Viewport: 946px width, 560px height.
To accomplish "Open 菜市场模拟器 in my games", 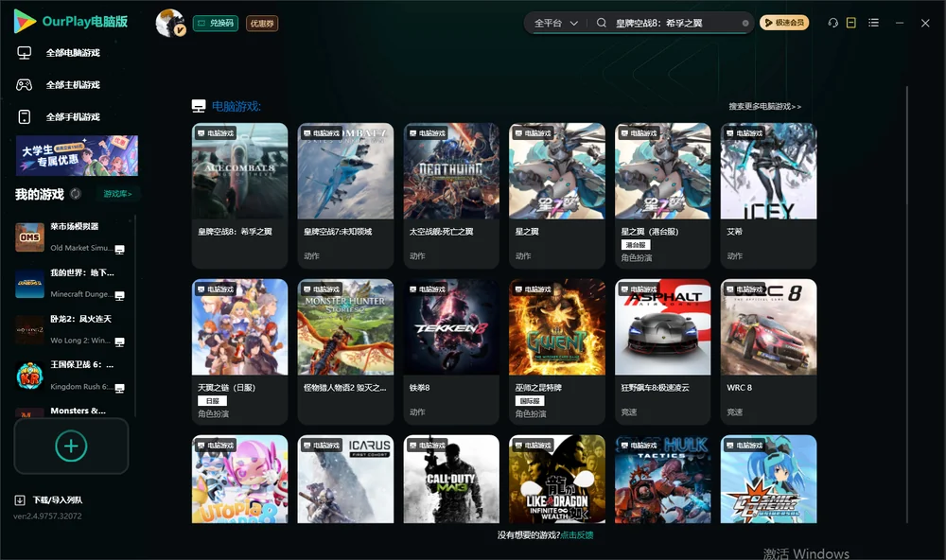I will [x=71, y=237].
